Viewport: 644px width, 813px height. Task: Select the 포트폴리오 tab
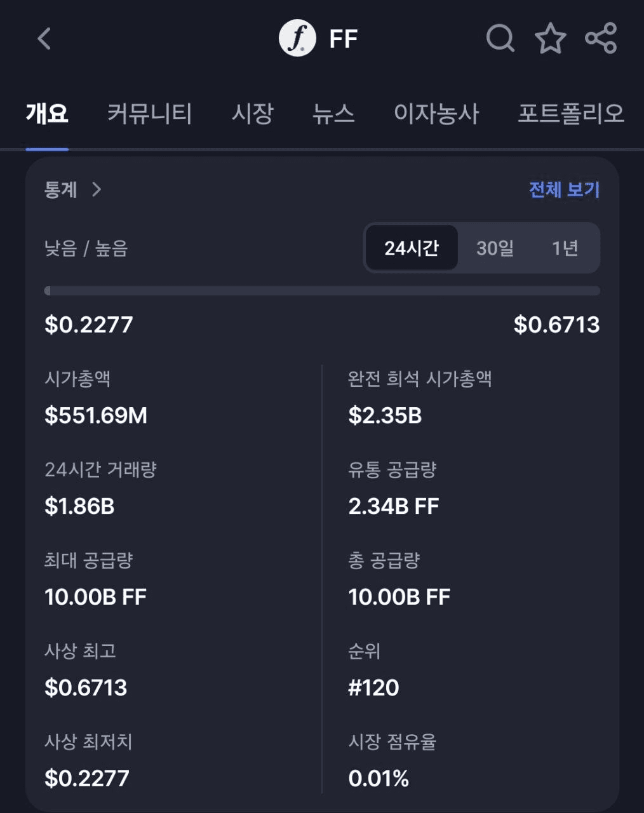[571, 114]
